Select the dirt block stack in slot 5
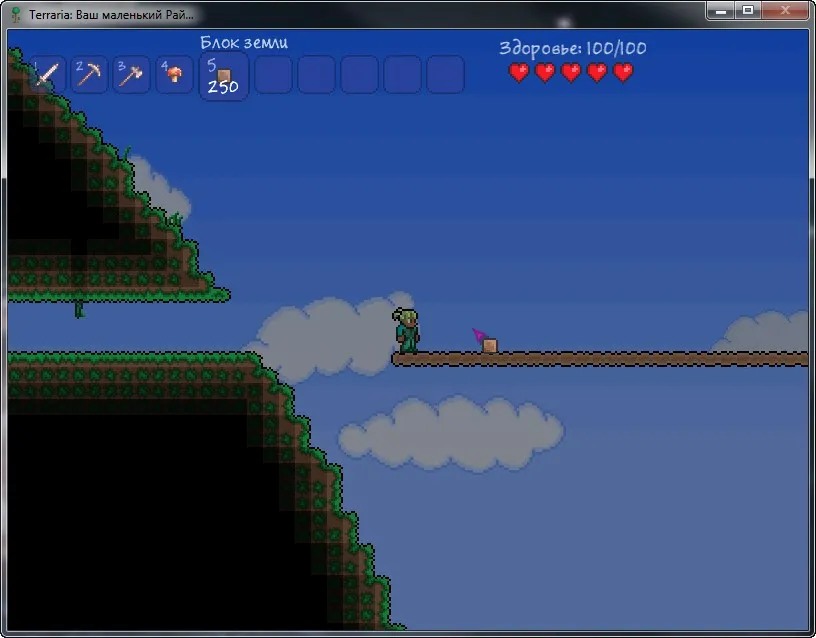The width and height of the screenshot is (816, 638). coord(224,76)
